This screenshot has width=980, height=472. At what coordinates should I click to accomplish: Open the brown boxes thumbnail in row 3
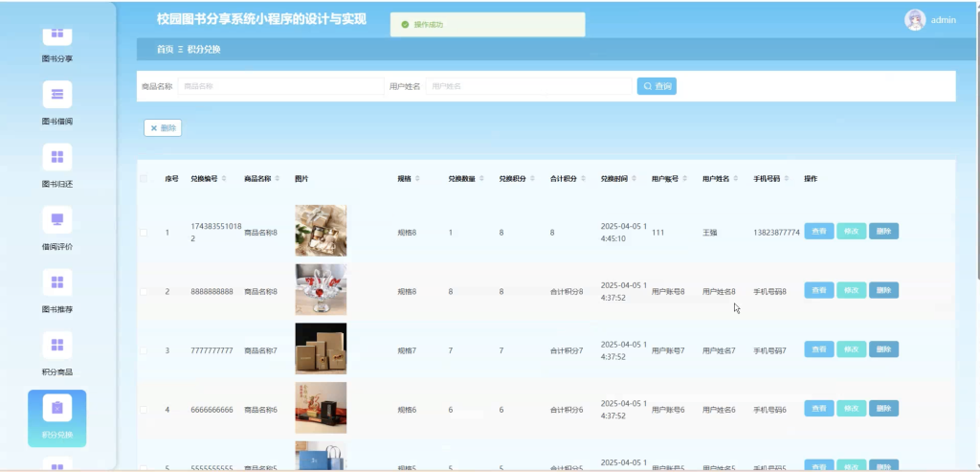tap(321, 348)
